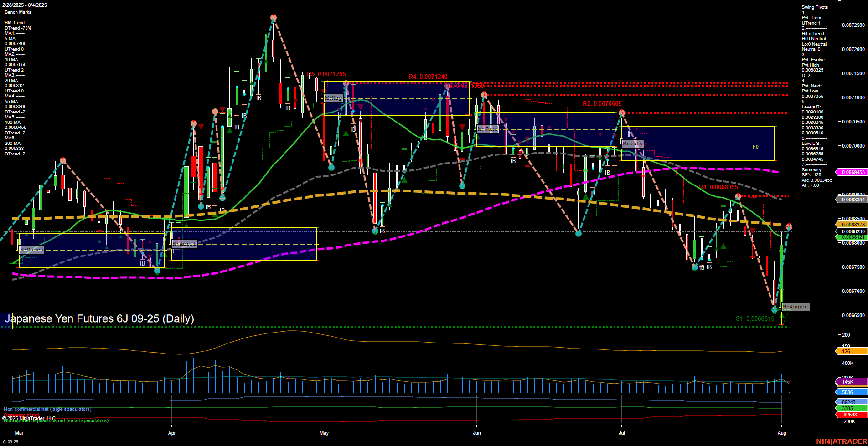The image size is (868, 446).
Task: Click the Pvt Low value 0.0067055
Action: tap(812, 96)
